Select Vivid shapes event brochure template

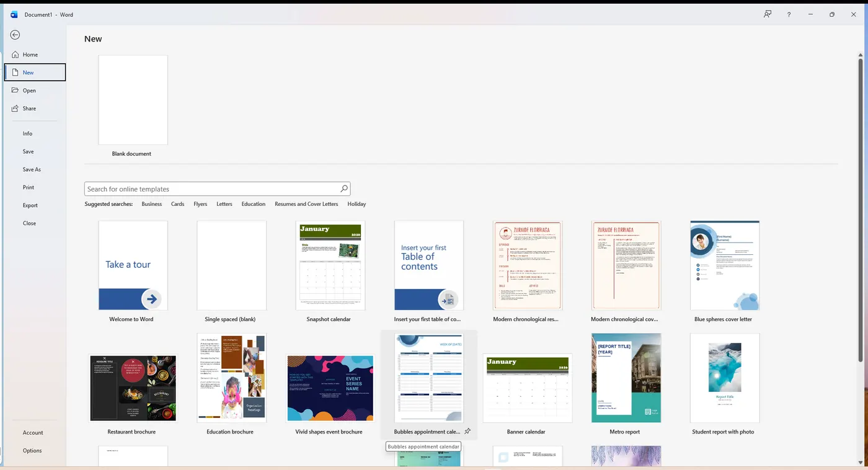(x=330, y=389)
